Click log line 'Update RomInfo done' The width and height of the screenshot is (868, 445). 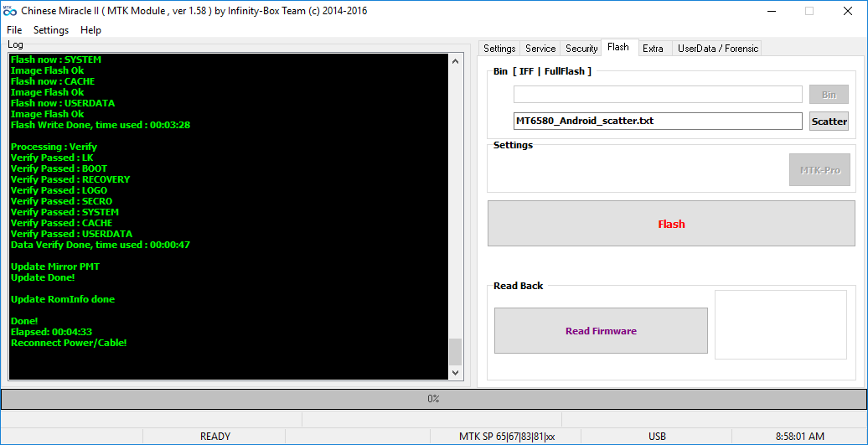coord(63,299)
